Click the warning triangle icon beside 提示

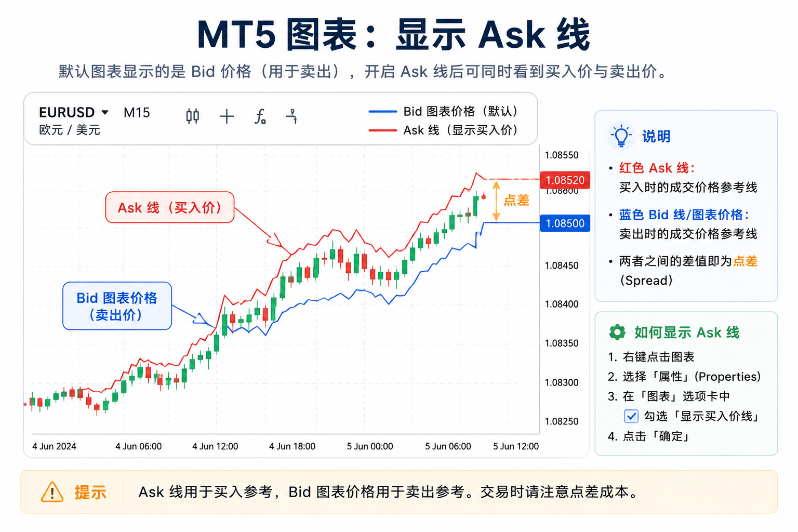click(x=52, y=492)
